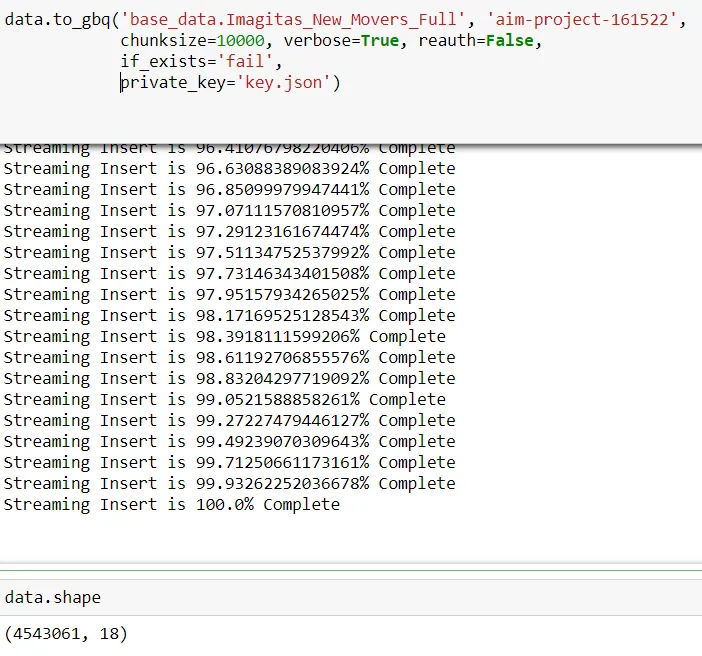This screenshot has width=702, height=656.
Task: Click the if_exists='fail' argument
Action: pyautogui.click(x=197, y=61)
